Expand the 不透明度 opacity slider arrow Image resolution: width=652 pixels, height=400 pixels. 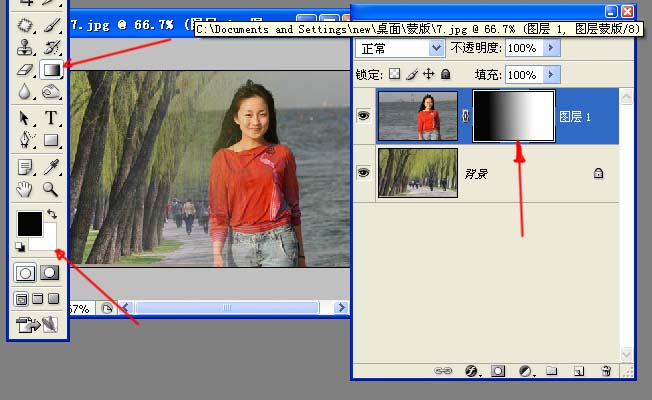coord(553,48)
